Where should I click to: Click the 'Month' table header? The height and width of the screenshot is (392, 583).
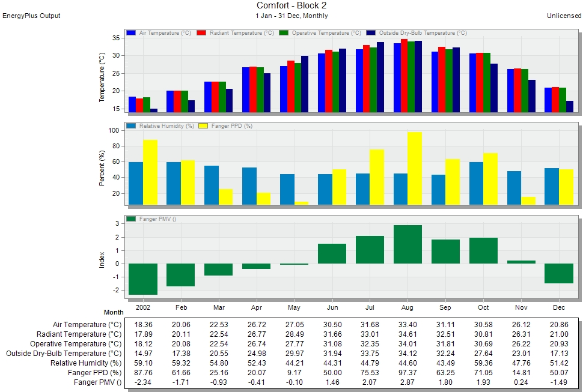(x=114, y=312)
